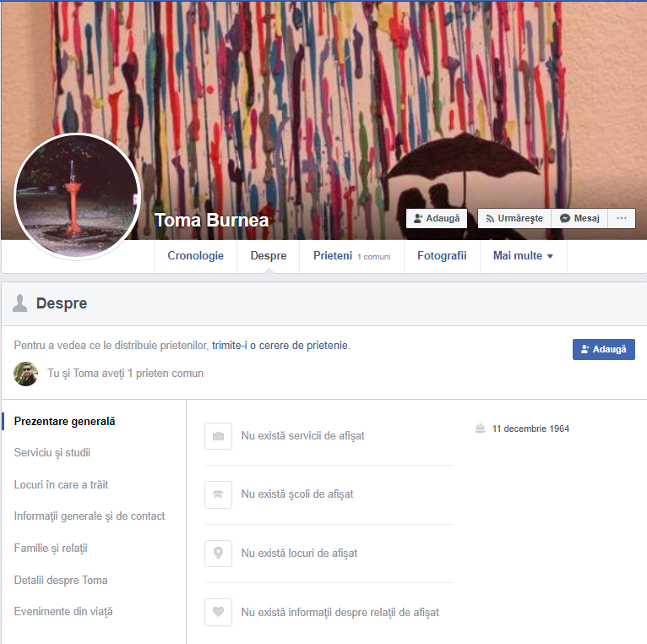Click 'Tu și Toma aveți 1 prieten comun'
This screenshot has height=644, width=647.
[126, 374]
